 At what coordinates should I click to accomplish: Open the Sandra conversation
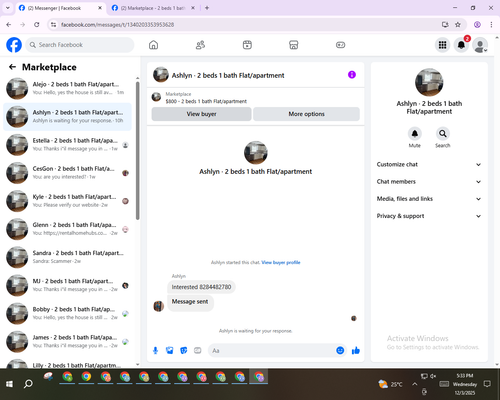[67, 257]
